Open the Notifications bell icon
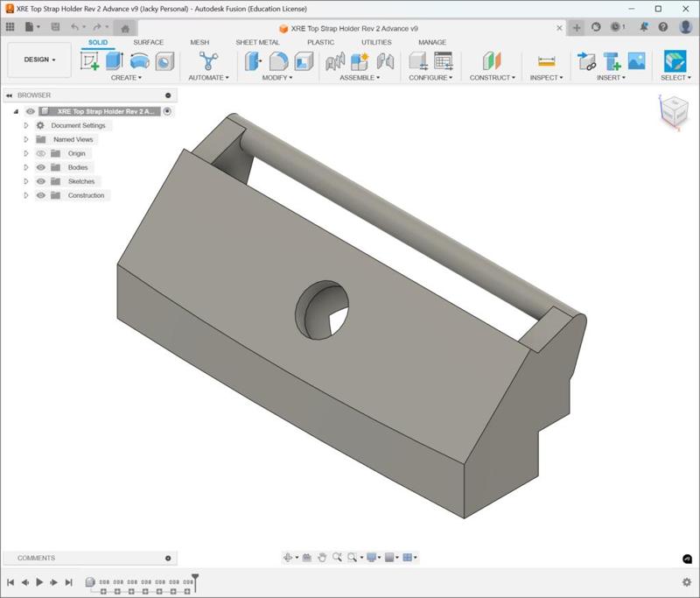This screenshot has height=598, width=700. 643,27
